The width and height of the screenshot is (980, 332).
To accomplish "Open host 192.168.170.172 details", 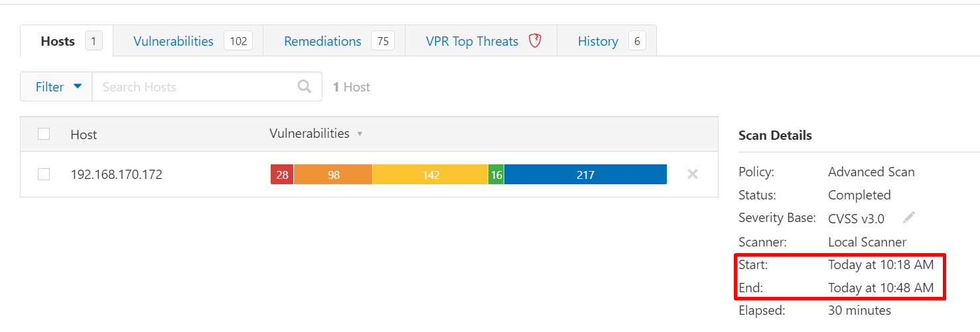I will 116,175.
